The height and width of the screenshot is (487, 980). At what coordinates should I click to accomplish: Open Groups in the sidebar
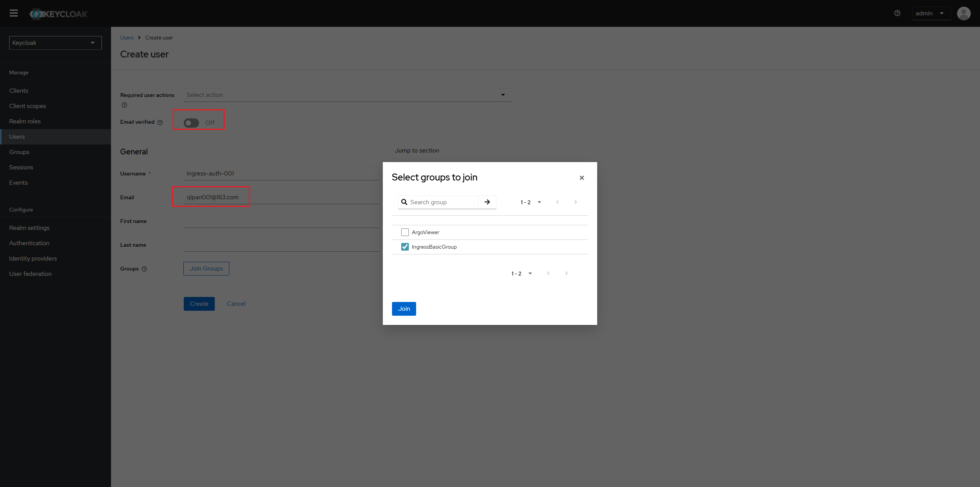click(56, 152)
